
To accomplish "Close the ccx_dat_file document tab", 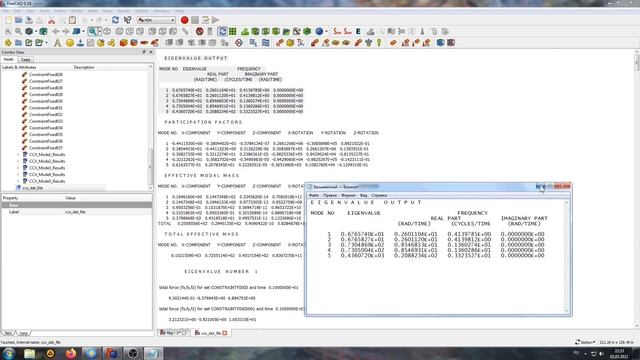I will (224, 333).
